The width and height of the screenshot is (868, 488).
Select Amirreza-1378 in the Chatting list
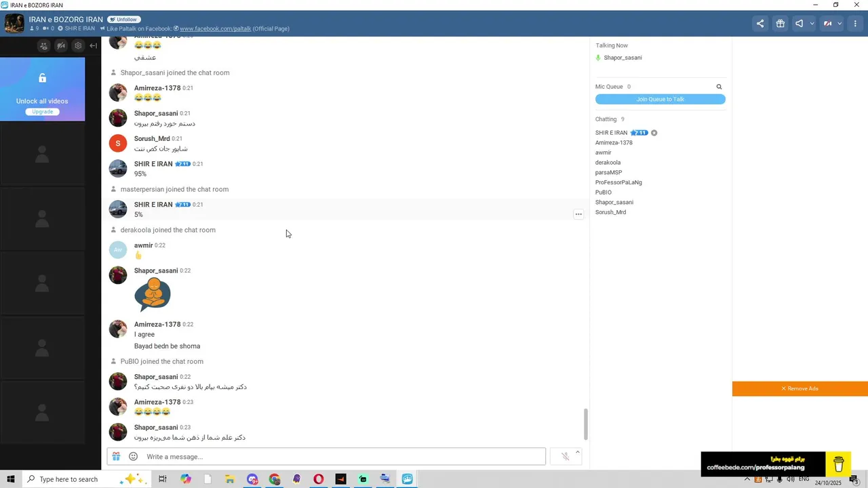tap(614, 143)
